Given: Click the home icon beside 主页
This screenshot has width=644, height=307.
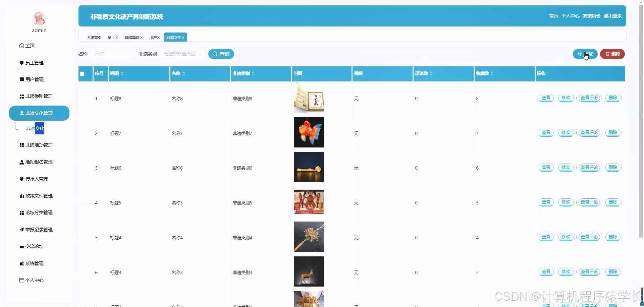Looking at the screenshot, I should click(x=21, y=46).
